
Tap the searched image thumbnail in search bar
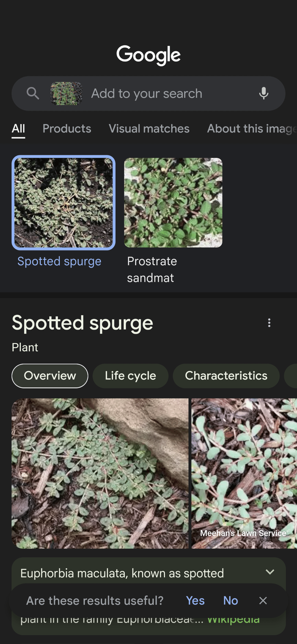(66, 93)
